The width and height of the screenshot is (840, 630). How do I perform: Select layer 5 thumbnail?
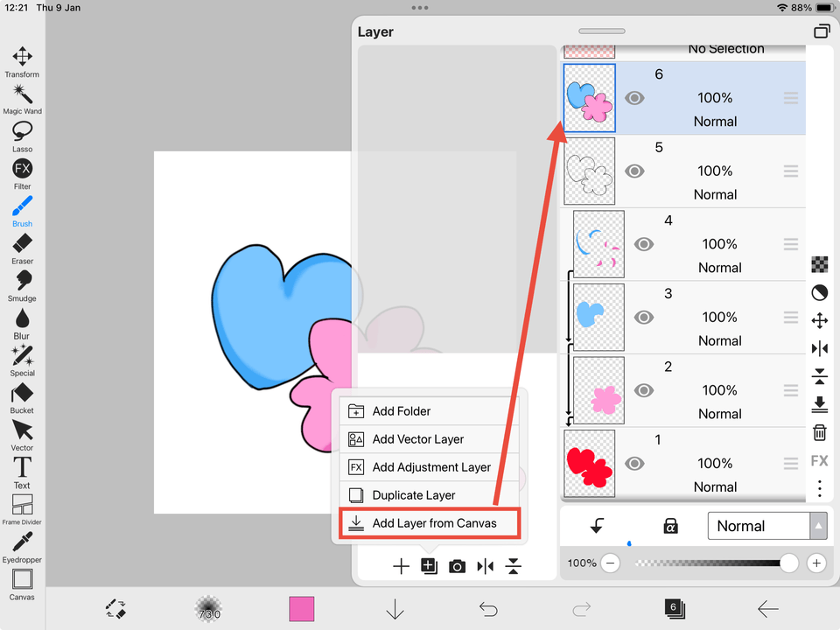(x=589, y=171)
